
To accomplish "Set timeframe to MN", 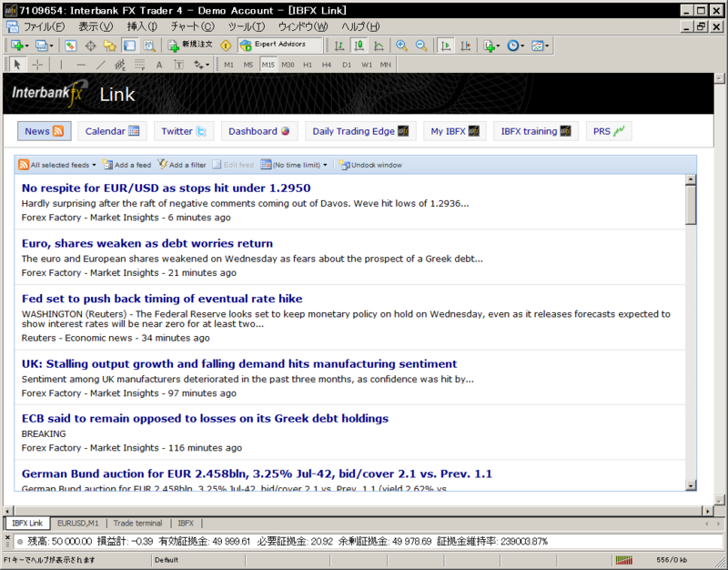I will point(386,65).
